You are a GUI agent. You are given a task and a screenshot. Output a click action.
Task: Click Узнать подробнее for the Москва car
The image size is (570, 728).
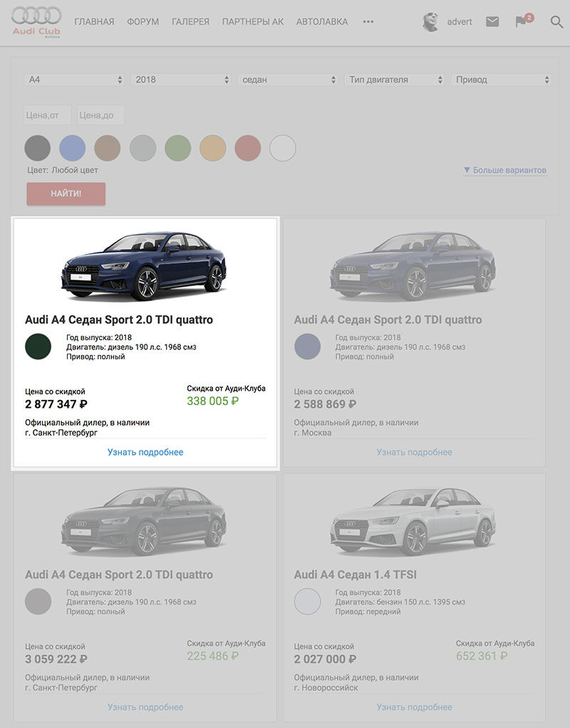click(x=414, y=452)
